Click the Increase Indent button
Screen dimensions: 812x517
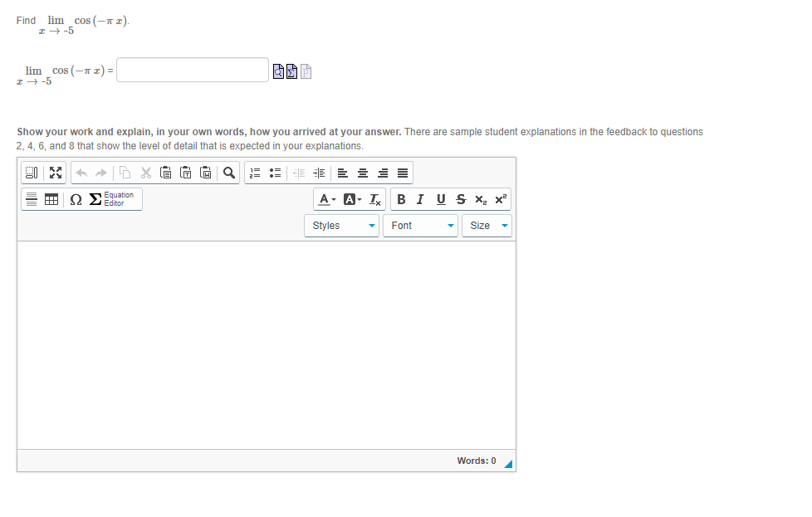[320, 172]
